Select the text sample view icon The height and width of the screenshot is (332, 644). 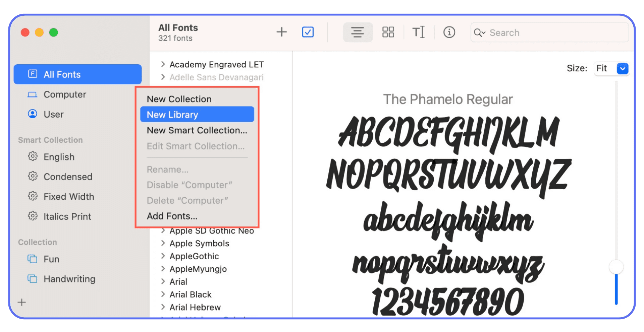(x=418, y=32)
